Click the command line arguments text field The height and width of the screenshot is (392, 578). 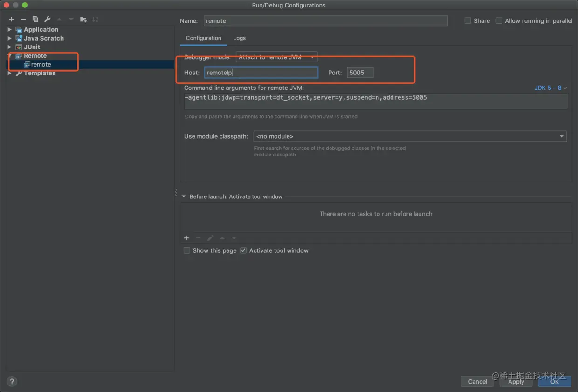376,101
